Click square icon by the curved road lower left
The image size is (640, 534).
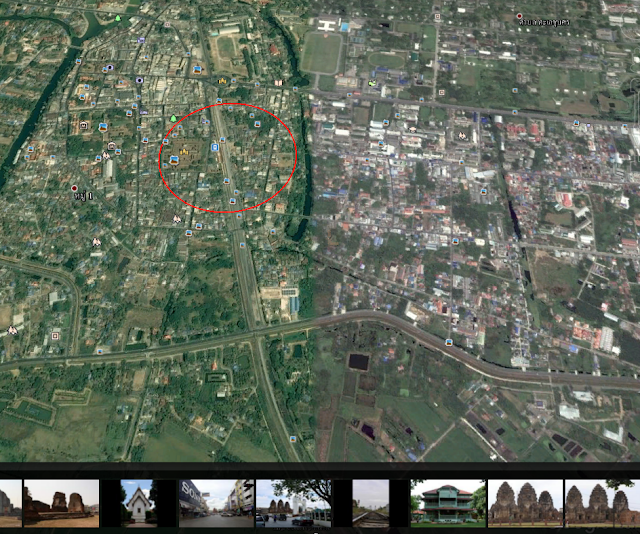point(55,336)
